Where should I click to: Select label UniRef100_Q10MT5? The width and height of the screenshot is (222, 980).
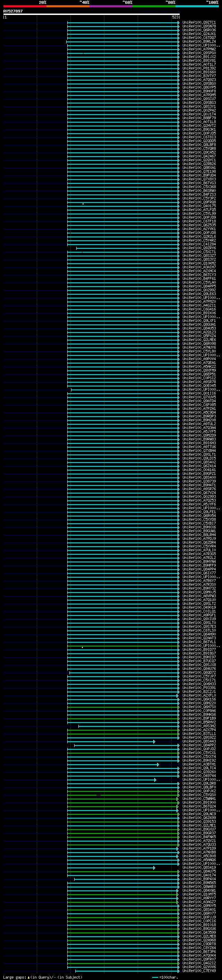point(199,894)
